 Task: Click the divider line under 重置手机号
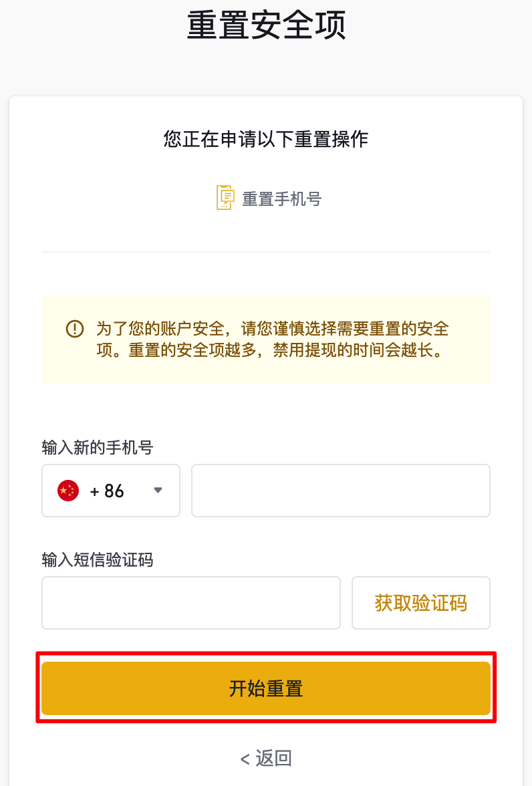266,251
